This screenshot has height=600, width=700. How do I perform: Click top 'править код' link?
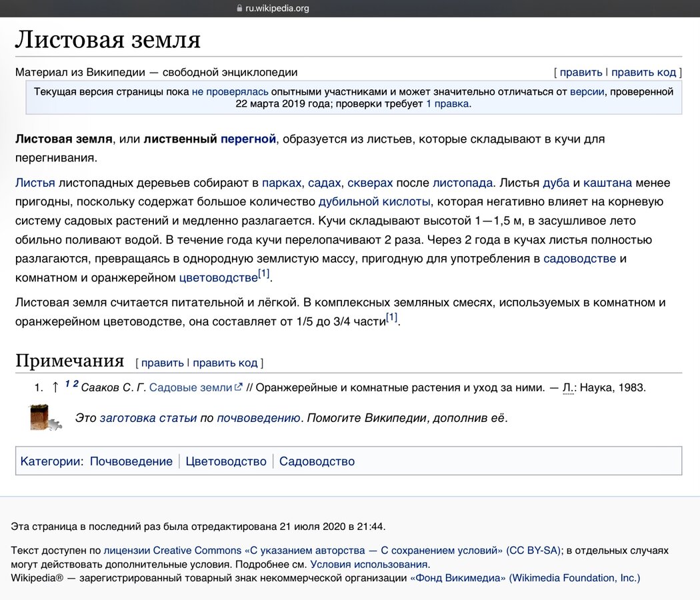[x=644, y=72]
